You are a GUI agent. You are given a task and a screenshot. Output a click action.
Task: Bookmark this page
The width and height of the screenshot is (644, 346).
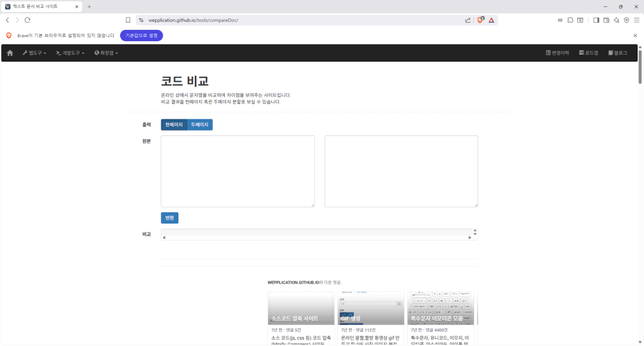[x=128, y=20]
